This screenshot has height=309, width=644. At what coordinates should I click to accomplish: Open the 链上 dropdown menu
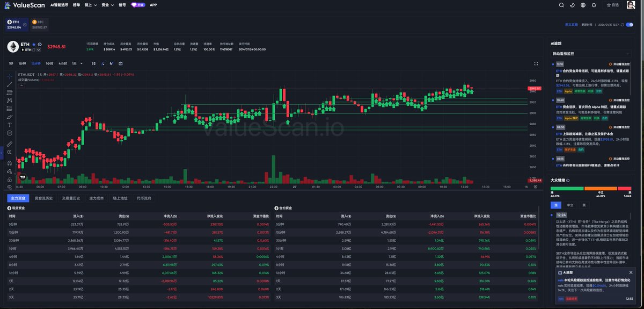tap(91, 5)
